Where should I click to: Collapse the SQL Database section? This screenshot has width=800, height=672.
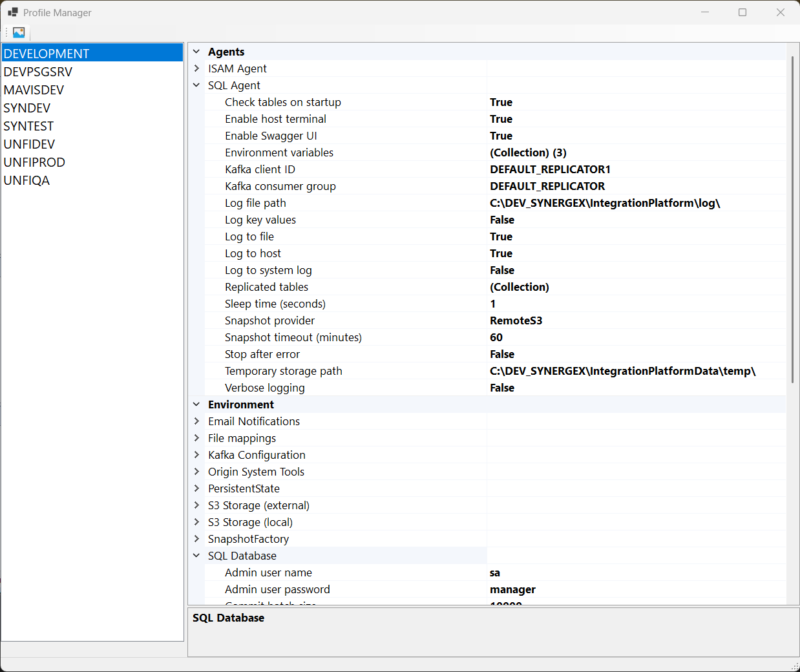(x=196, y=556)
